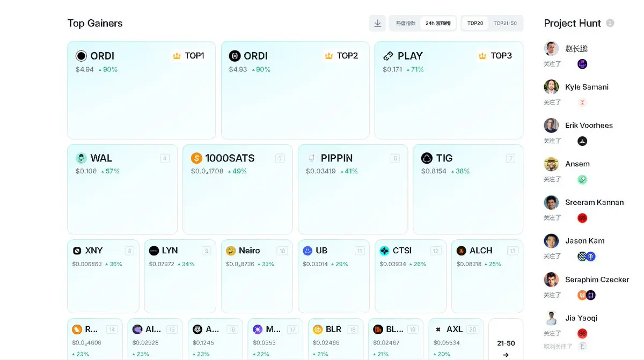Click the ALCH token logo
Screen dimensions: 644x360
tap(461, 251)
